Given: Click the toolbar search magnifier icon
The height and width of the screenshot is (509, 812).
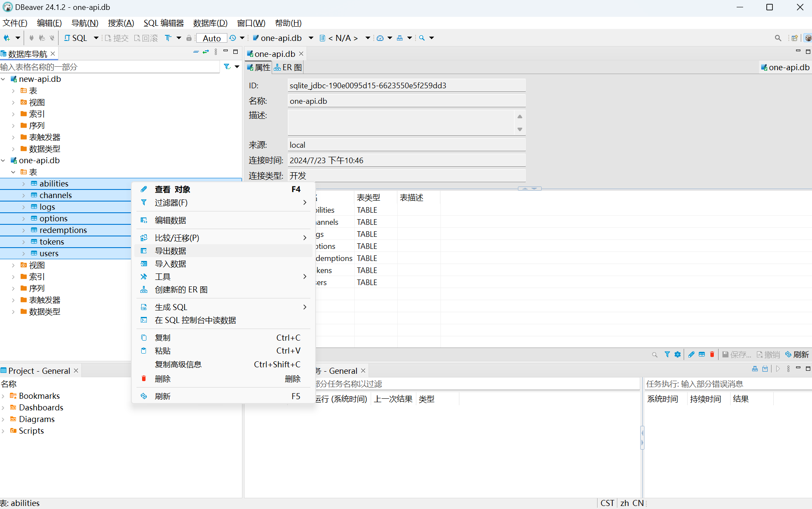Looking at the screenshot, I should (x=422, y=38).
